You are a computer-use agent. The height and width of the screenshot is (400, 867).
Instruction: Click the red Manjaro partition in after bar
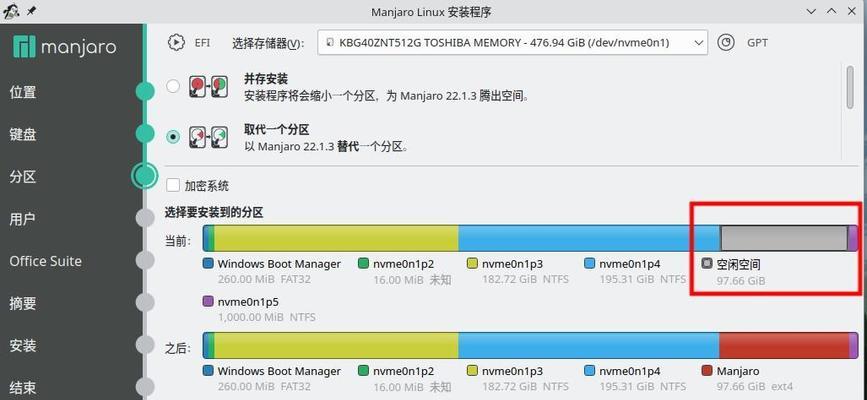pos(784,345)
